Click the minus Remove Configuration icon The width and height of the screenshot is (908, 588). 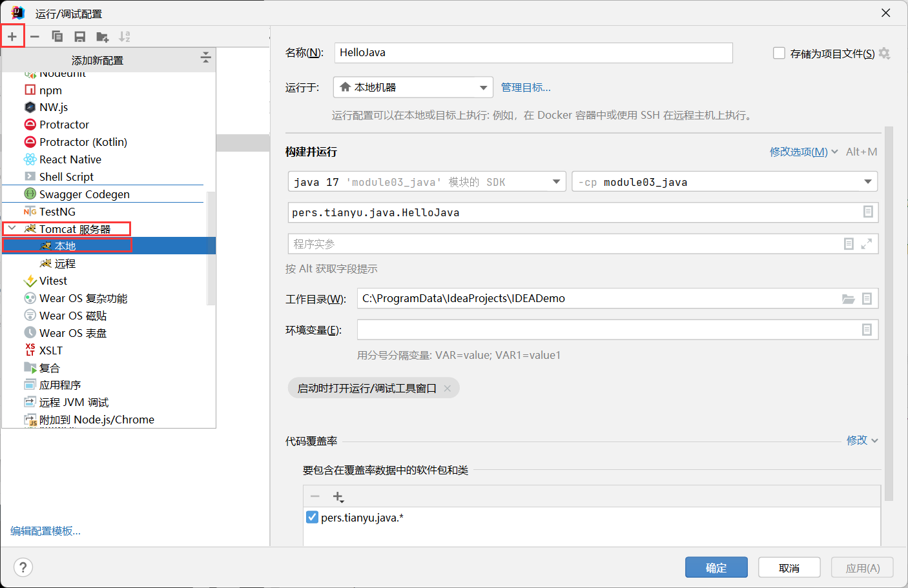click(35, 37)
